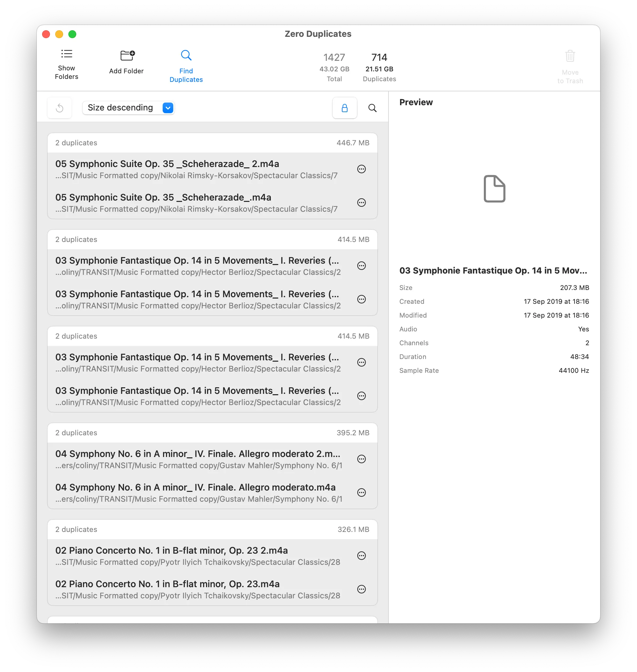Toggle options for Piano Concerto duplicate entry
Viewport: 637px width, 672px height.
(x=363, y=555)
